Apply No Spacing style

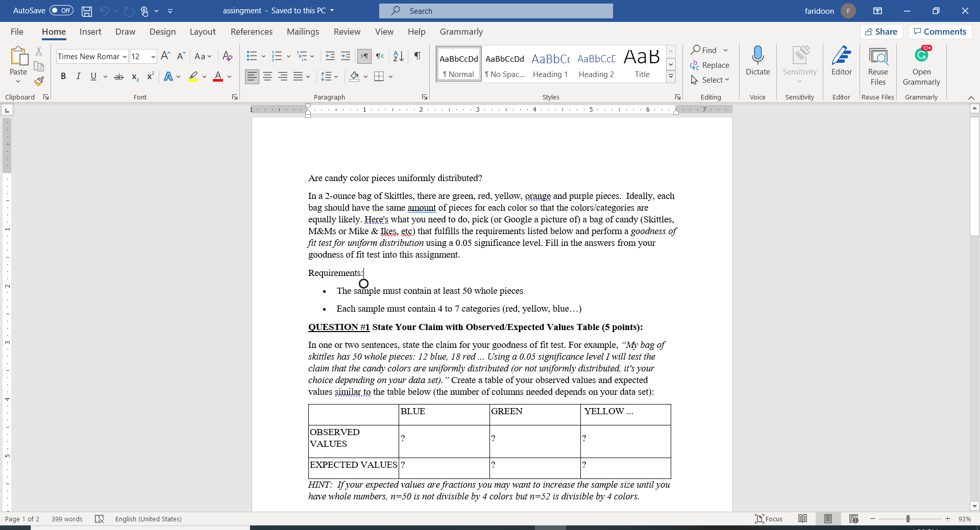505,64
